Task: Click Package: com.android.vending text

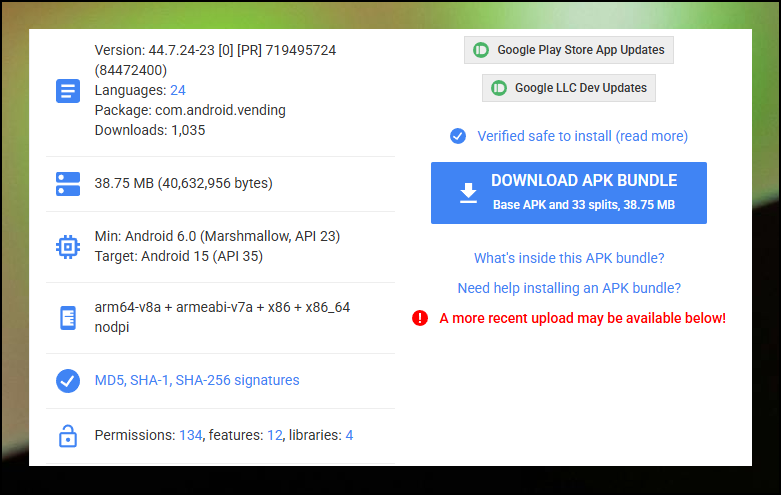Action: coord(190,110)
